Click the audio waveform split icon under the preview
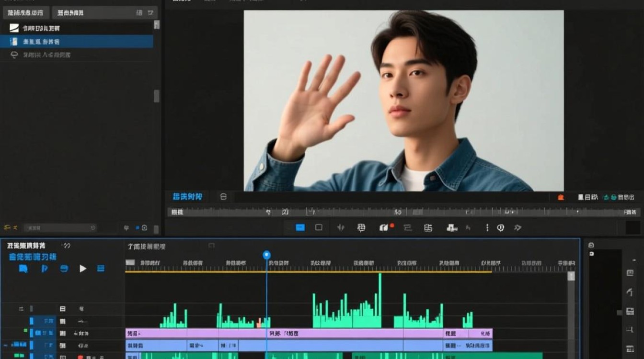Screen dimensions: 644x359 click(341, 228)
